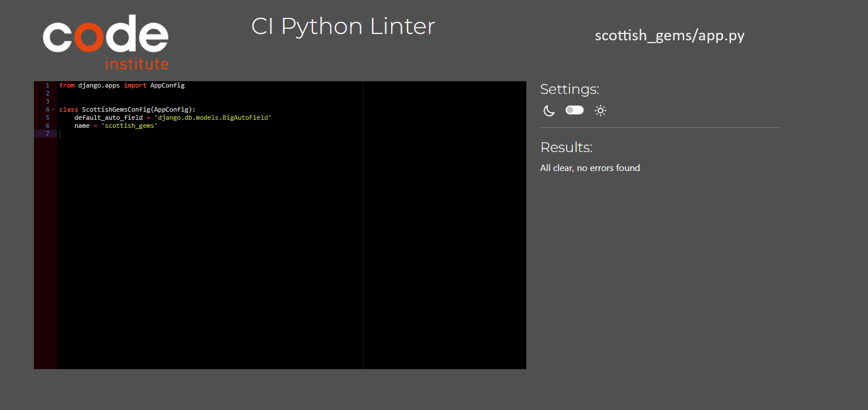Click line number 2 in the gutter
Screen dimensions: 868x410
(x=48, y=93)
